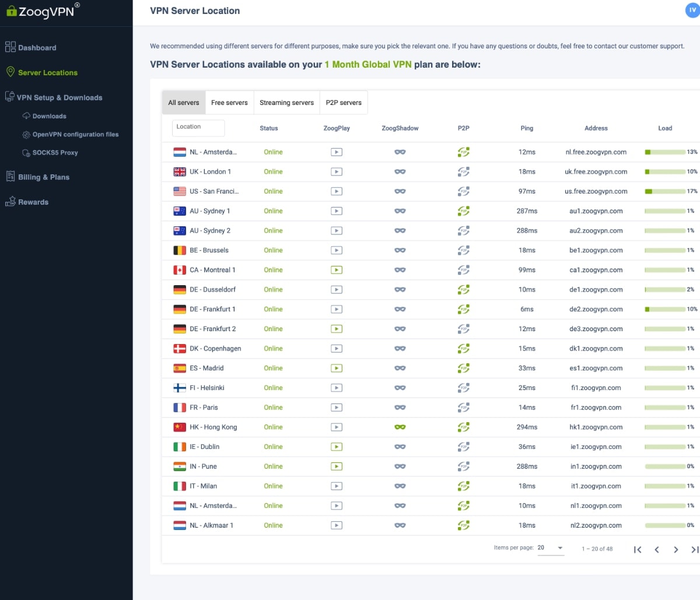Screen dimensions: 700x600
Task: Click the address nl2.zoogvpn.com
Action: click(x=596, y=525)
